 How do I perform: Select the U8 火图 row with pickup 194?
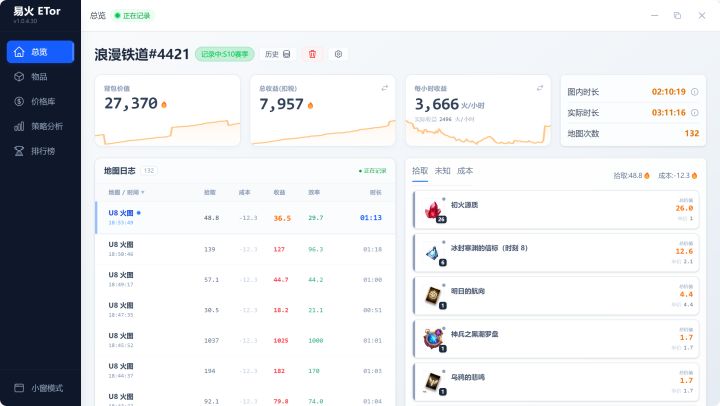coord(245,371)
